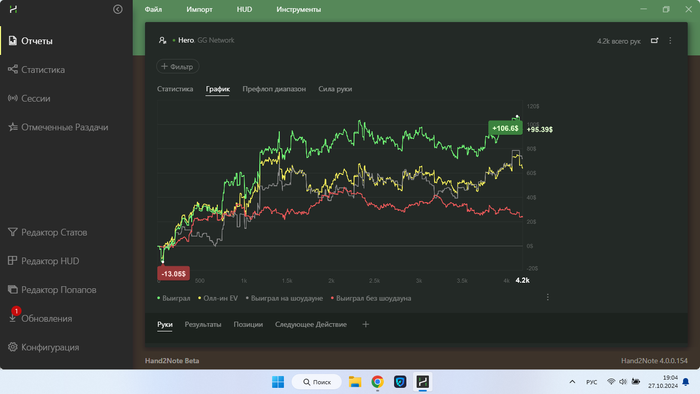The image size is (700, 394).
Task: Click the taskbar Поиск search box
Action: (x=317, y=382)
